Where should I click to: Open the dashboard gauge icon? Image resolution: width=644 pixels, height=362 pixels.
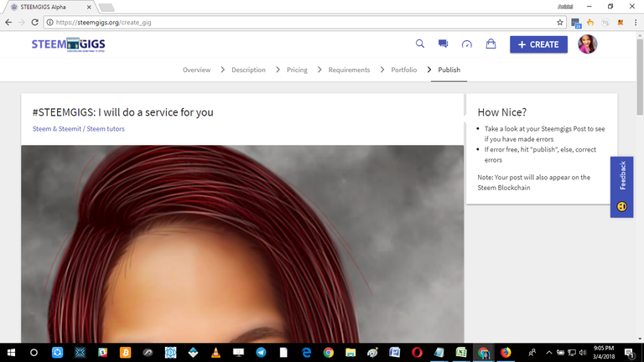coord(466,44)
